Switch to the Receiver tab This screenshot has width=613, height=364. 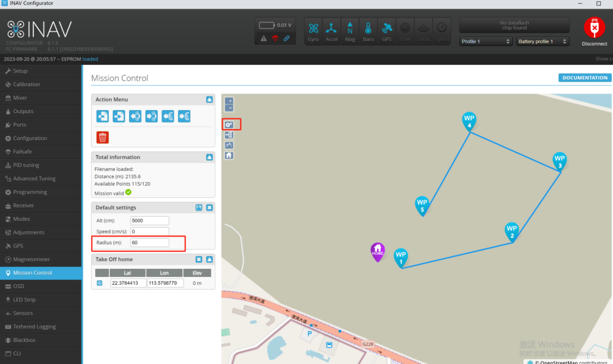coord(40,206)
